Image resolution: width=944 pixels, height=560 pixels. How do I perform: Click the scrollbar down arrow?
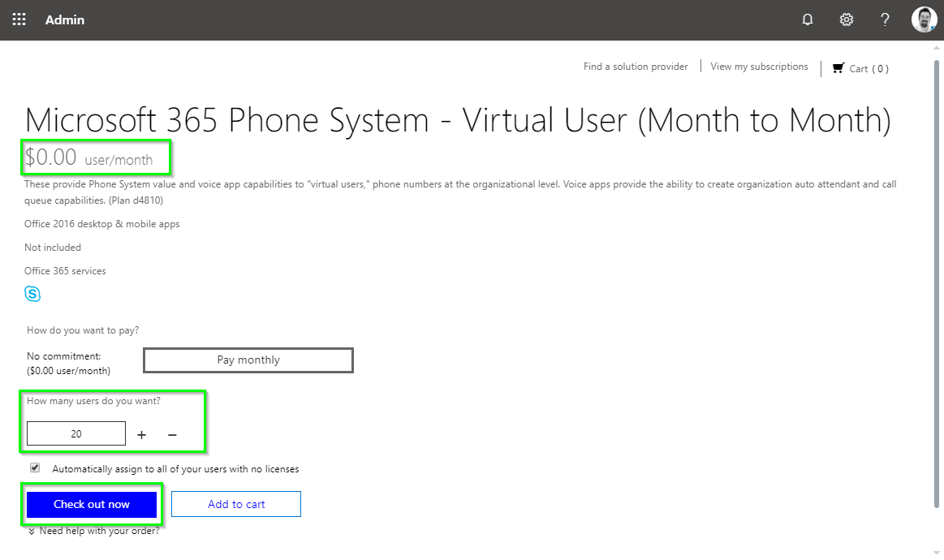point(938,553)
